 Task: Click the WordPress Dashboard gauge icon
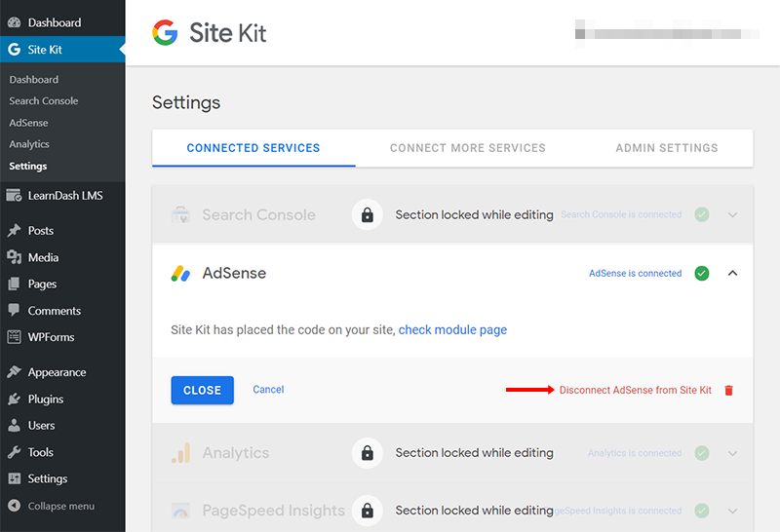click(14, 22)
